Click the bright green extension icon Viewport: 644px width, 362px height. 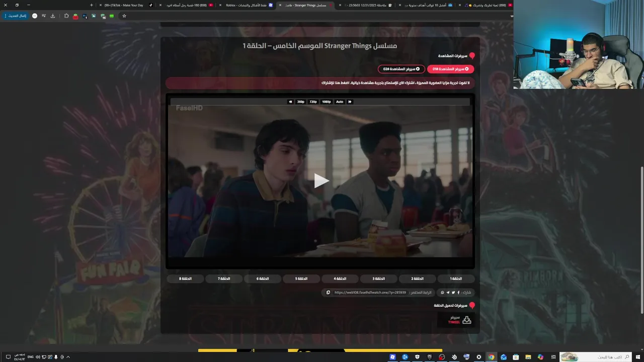coord(112,16)
